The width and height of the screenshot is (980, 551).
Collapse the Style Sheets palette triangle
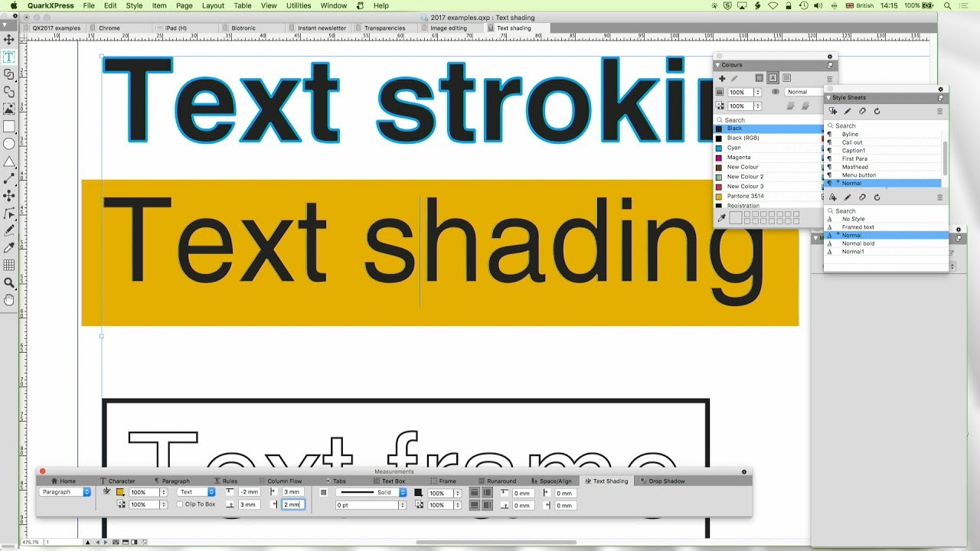(829, 98)
